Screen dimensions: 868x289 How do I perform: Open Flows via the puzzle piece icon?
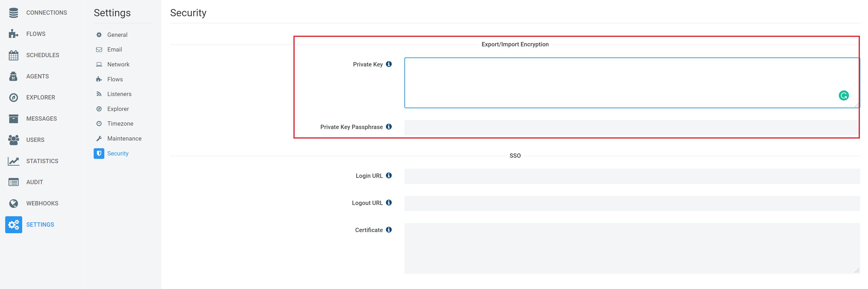click(14, 34)
